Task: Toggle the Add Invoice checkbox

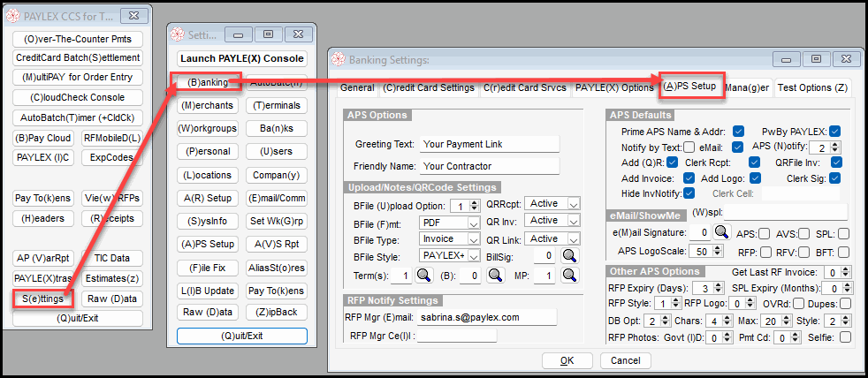Action: [689, 178]
